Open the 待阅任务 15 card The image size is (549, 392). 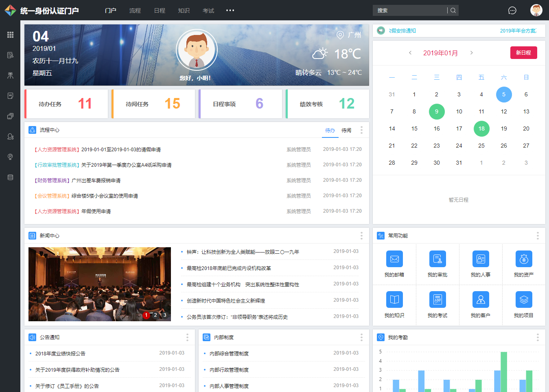coord(153,104)
